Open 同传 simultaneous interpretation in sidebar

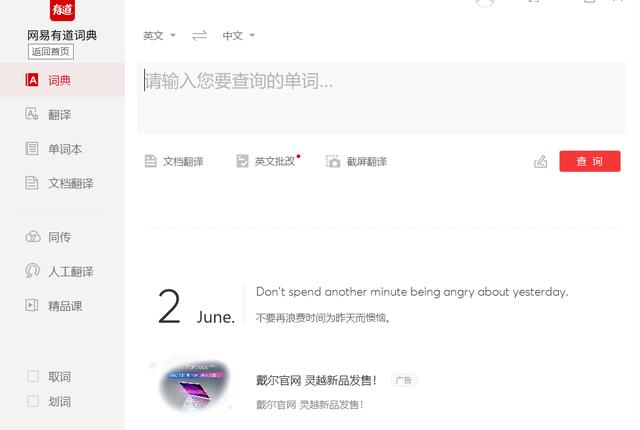[48, 237]
